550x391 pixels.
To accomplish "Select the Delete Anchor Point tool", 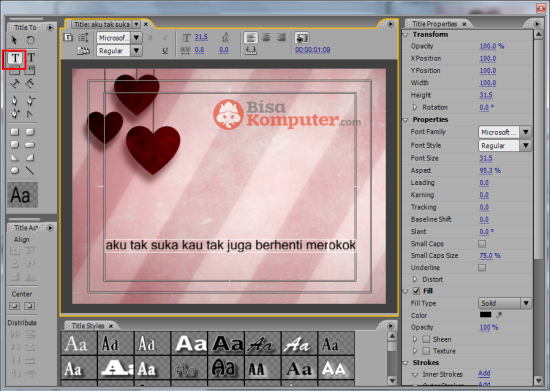I will click(30, 101).
